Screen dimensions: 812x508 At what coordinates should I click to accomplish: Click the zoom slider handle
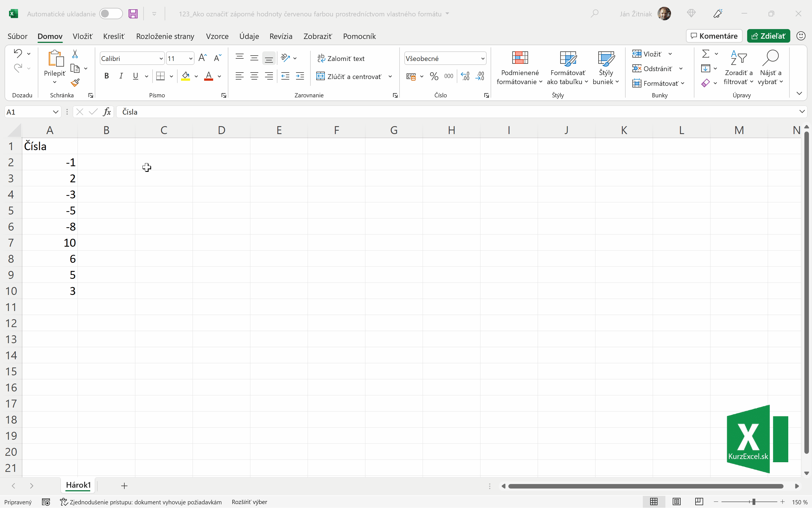(754, 502)
